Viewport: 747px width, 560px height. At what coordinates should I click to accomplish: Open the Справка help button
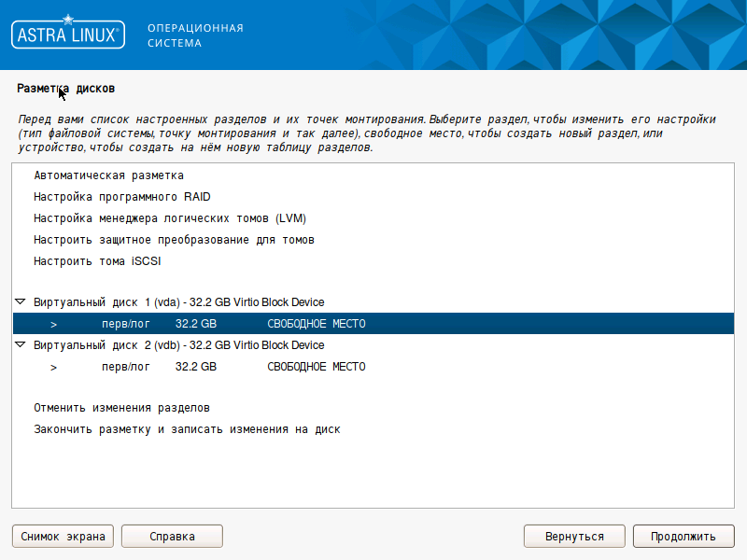coord(172,536)
